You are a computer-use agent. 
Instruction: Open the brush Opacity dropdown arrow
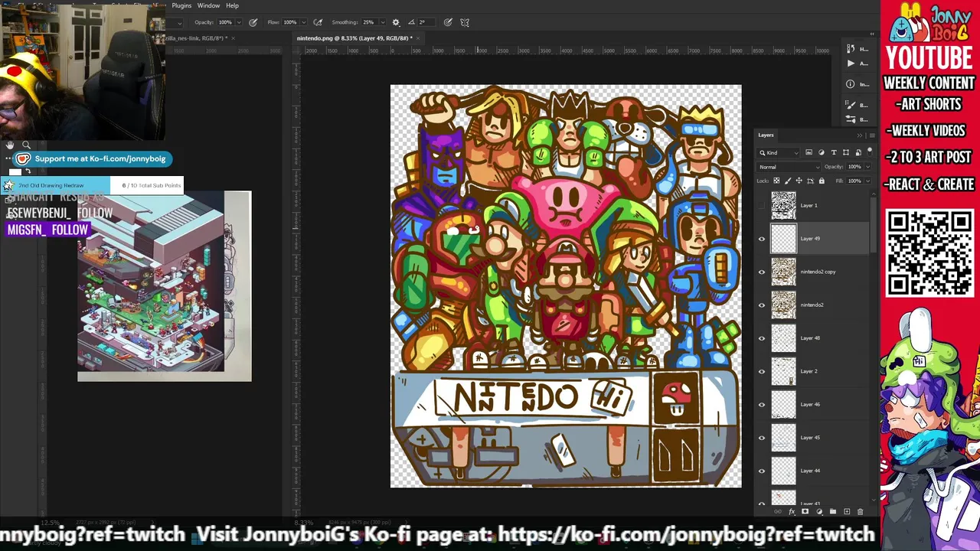point(240,22)
